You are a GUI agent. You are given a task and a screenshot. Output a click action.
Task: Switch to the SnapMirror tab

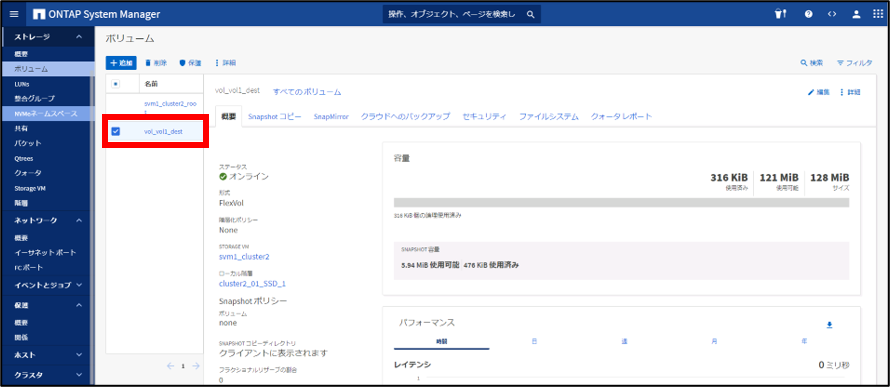[331, 116]
